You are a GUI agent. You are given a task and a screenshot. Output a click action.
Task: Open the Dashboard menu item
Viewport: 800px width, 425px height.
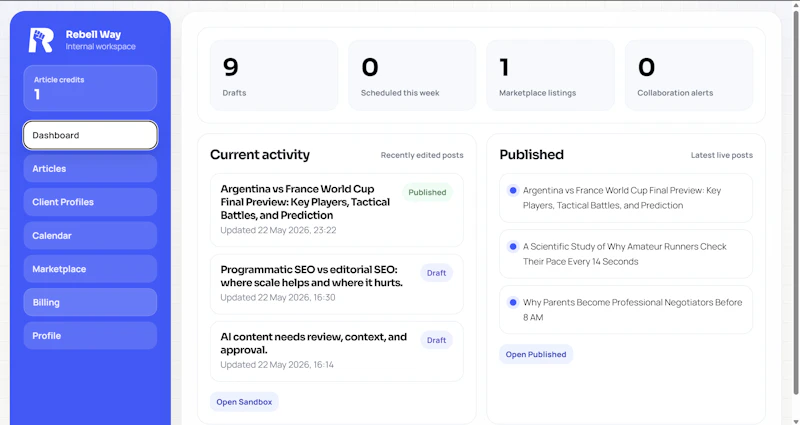click(x=90, y=135)
